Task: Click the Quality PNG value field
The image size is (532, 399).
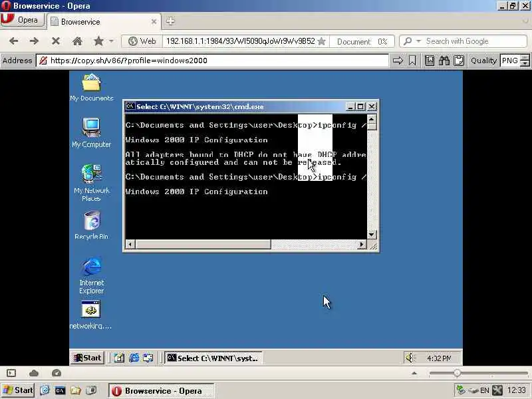Action: pos(510,61)
